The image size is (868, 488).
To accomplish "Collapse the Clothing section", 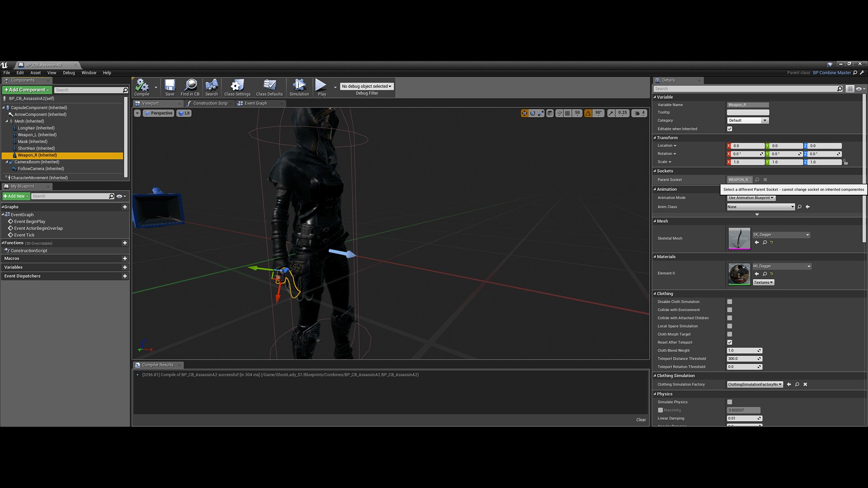I will pyautogui.click(x=665, y=294).
